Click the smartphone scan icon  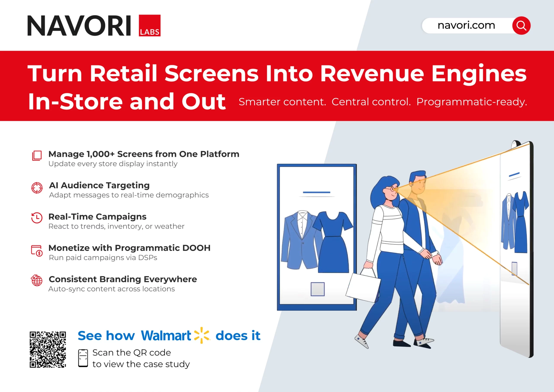(83, 358)
